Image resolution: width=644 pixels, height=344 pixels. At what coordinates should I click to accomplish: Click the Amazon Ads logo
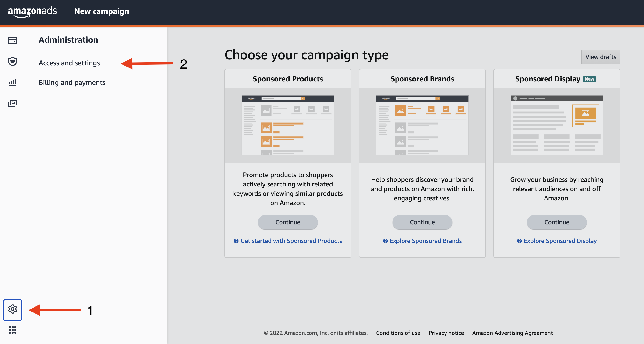coord(32,11)
